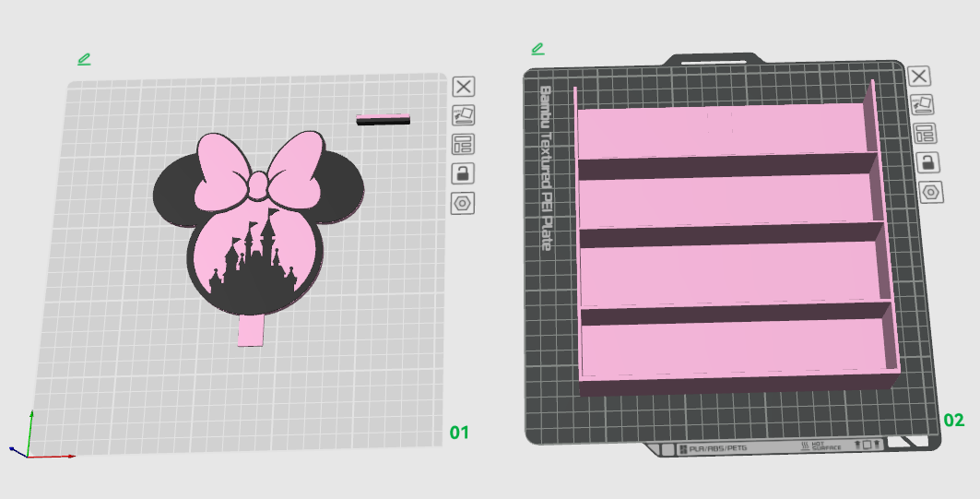The height and width of the screenshot is (499, 980).
Task: Open plate 01 settings hexagon icon
Action: click(463, 203)
